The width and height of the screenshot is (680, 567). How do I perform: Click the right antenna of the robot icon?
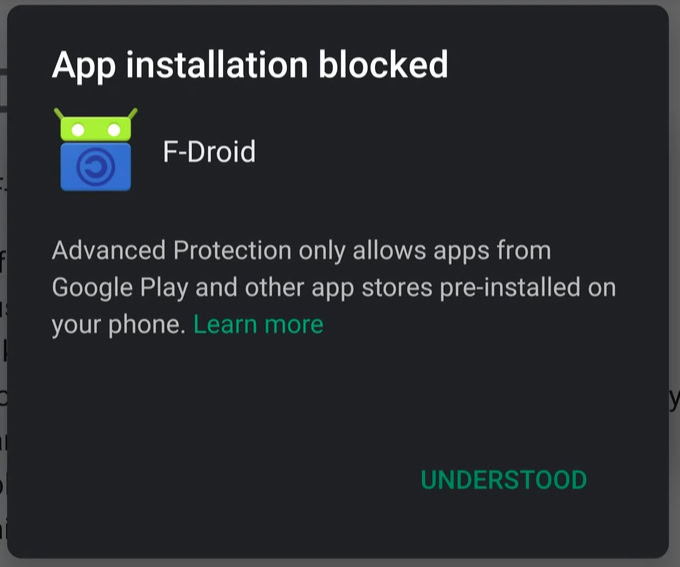132,114
